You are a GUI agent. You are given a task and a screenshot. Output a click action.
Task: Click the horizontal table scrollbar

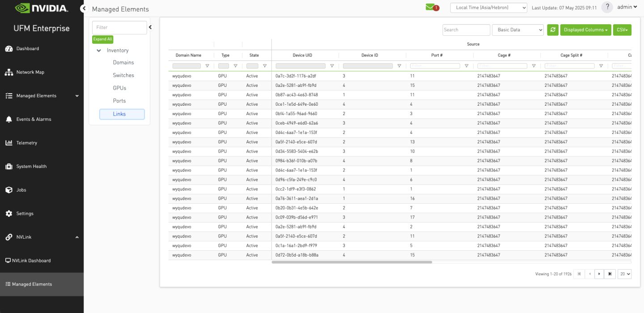(352, 262)
